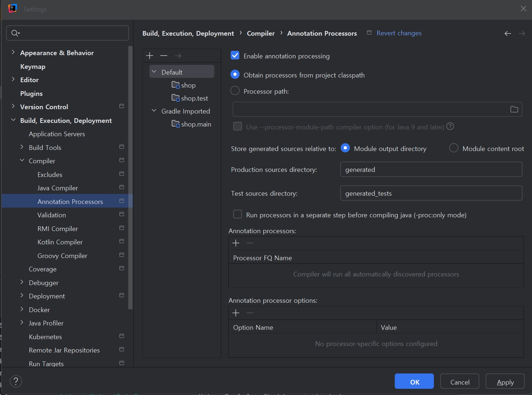This screenshot has width=532, height=395.
Task: Expand the Appearance & Behavior section
Action: pos(13,52)
